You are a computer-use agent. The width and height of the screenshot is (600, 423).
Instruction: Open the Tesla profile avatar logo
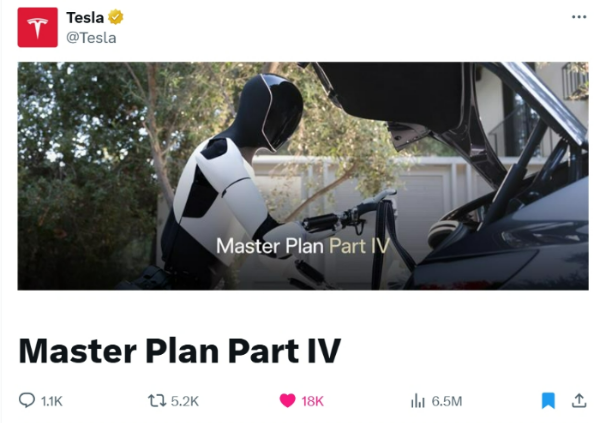(x=38, y=27)
